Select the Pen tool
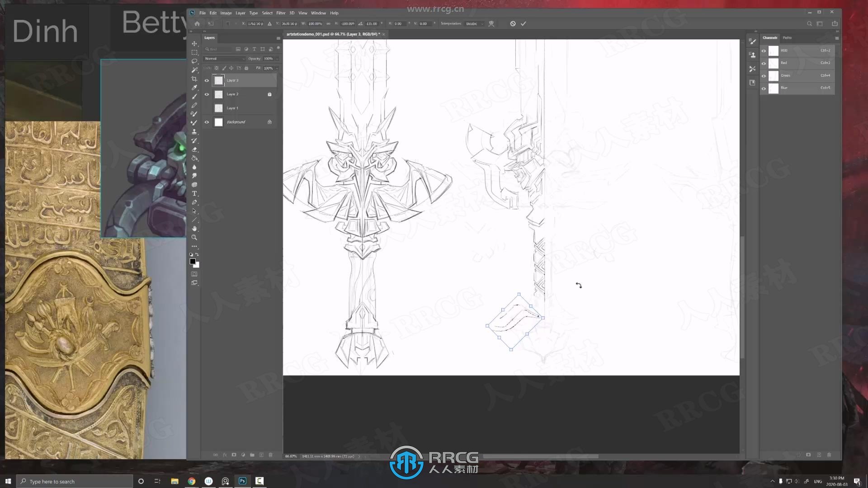 pos(194,202)
